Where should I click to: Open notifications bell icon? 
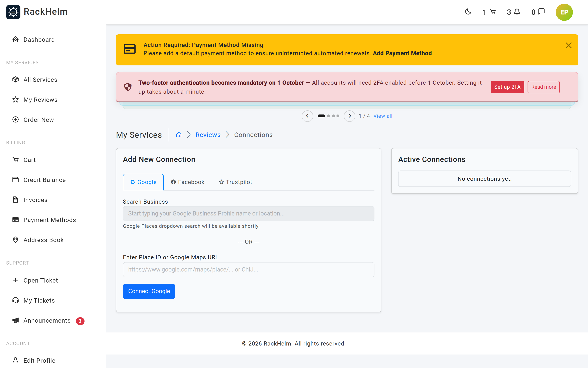click(x=517, y=12)
